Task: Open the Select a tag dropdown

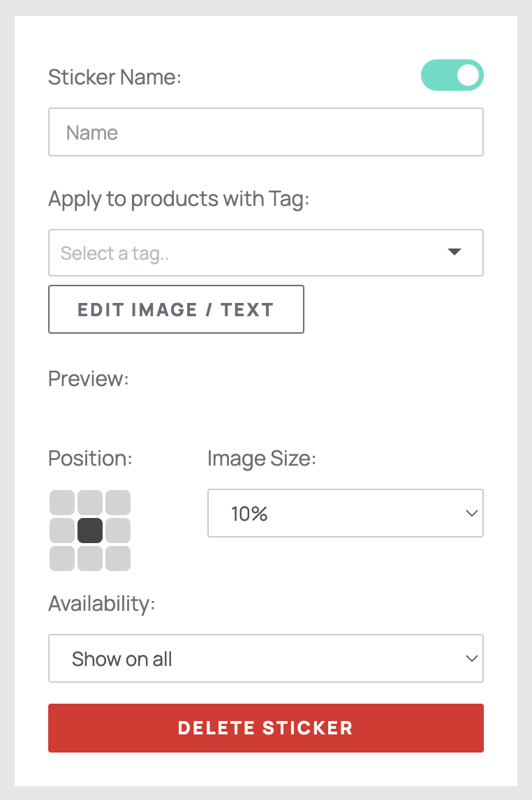Action: click(265, 253)
